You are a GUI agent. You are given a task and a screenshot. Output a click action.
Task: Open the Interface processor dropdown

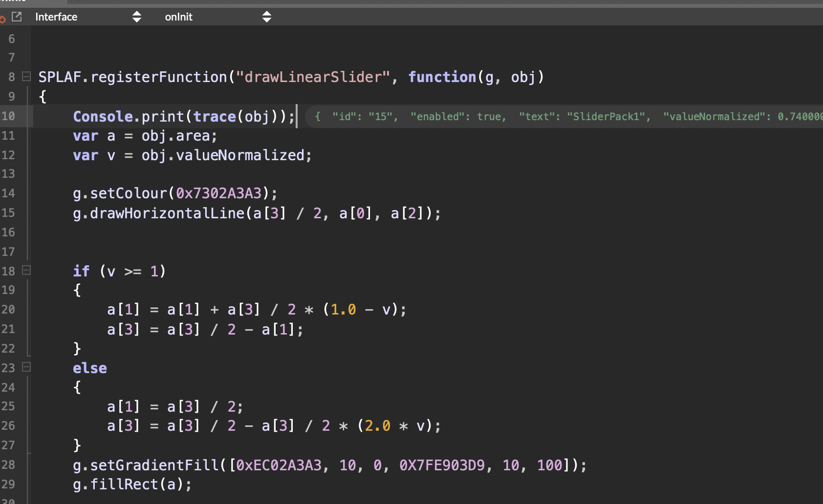[57, 17]
